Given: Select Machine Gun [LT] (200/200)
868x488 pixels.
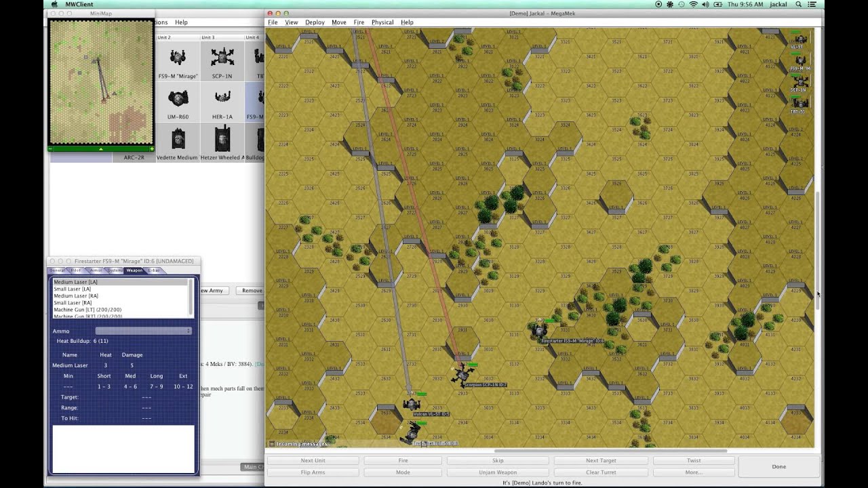Looking at the screenshot, I should (120, 310).
